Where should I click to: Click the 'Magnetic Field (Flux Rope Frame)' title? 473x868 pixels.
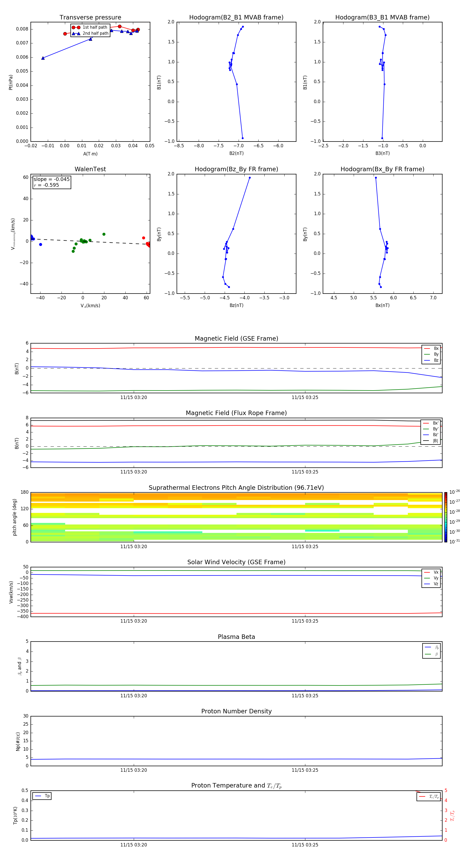point(236,413)
